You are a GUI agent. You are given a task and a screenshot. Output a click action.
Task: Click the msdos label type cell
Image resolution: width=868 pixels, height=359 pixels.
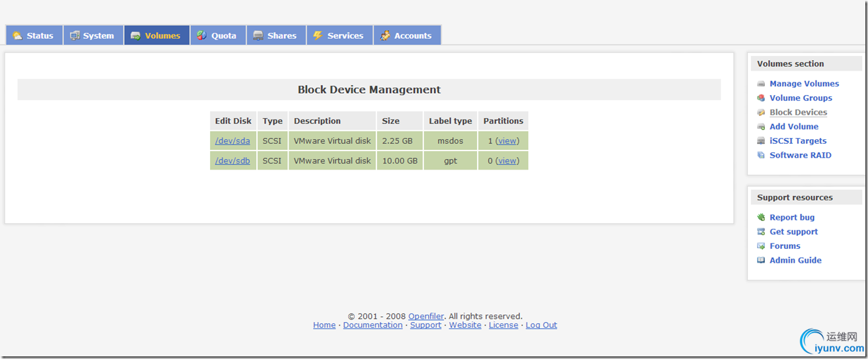(451, 141)
